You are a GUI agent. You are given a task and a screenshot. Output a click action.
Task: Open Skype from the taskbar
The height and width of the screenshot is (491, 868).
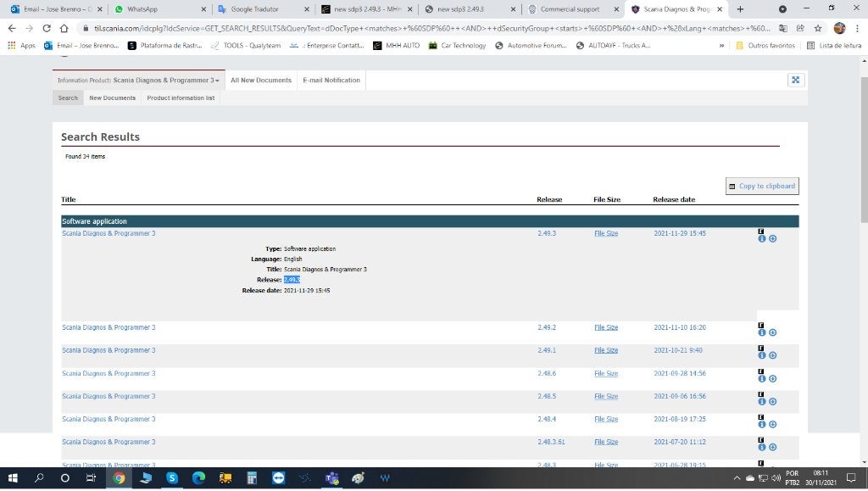[x=172, y=477]
